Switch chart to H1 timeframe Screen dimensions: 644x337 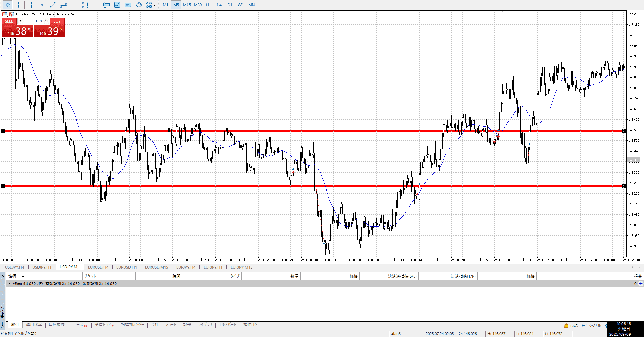[x=208, y=5]
